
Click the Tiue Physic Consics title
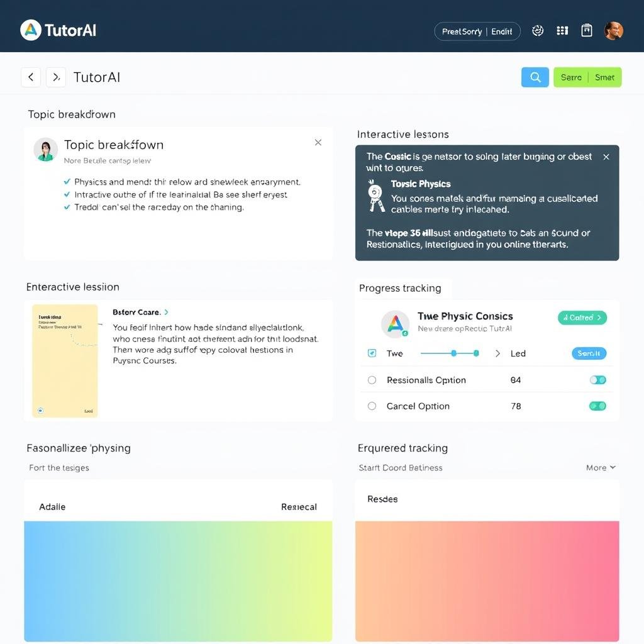coord(465,316)
